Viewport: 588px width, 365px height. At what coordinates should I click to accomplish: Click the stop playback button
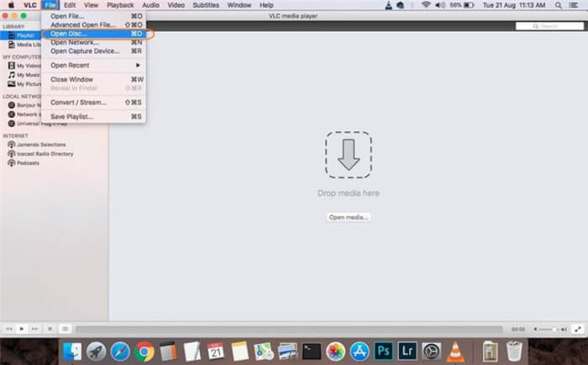[x=50, y=329]
